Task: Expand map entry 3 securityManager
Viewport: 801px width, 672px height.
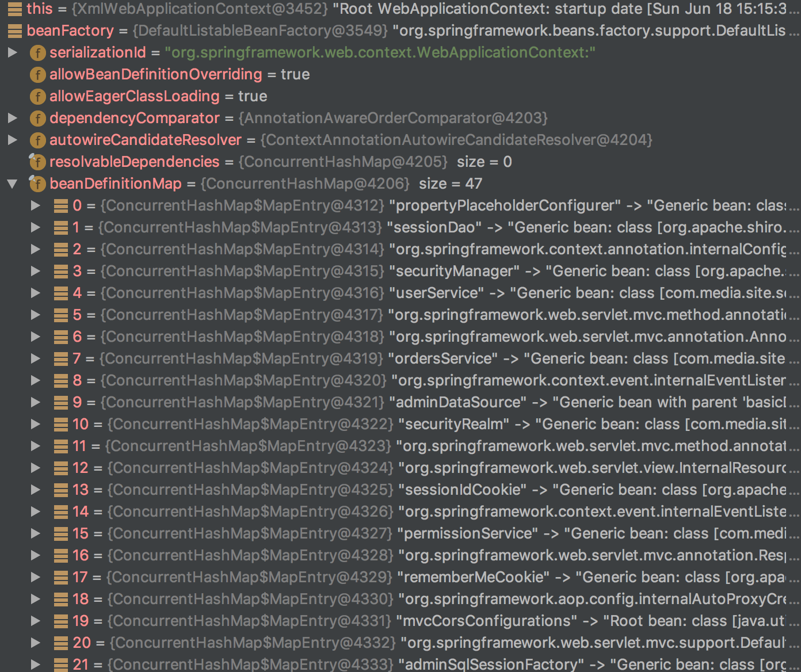Action: click(x=36, y=271)
